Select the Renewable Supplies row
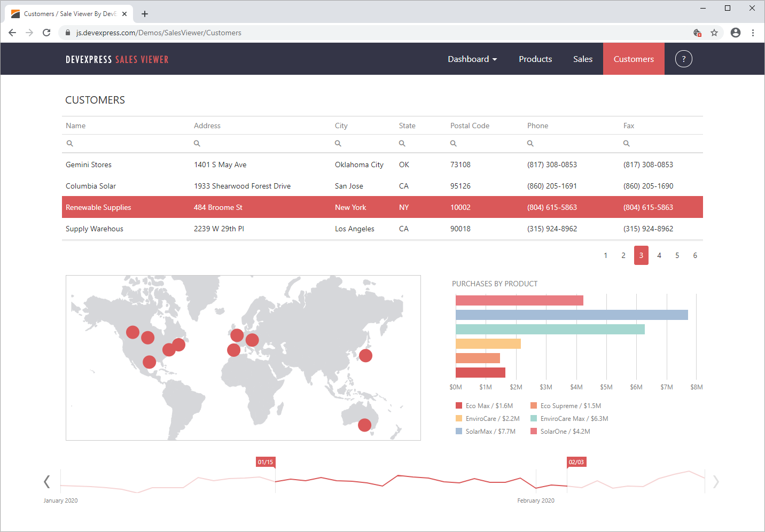765x532 pixels. pyautogui.click(x=382, y=207)
